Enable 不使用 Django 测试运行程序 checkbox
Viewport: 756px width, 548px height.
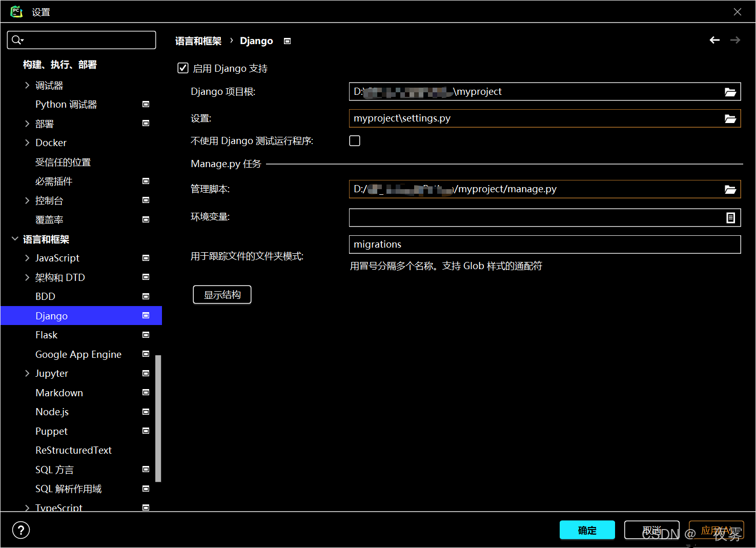pos(355,140)
